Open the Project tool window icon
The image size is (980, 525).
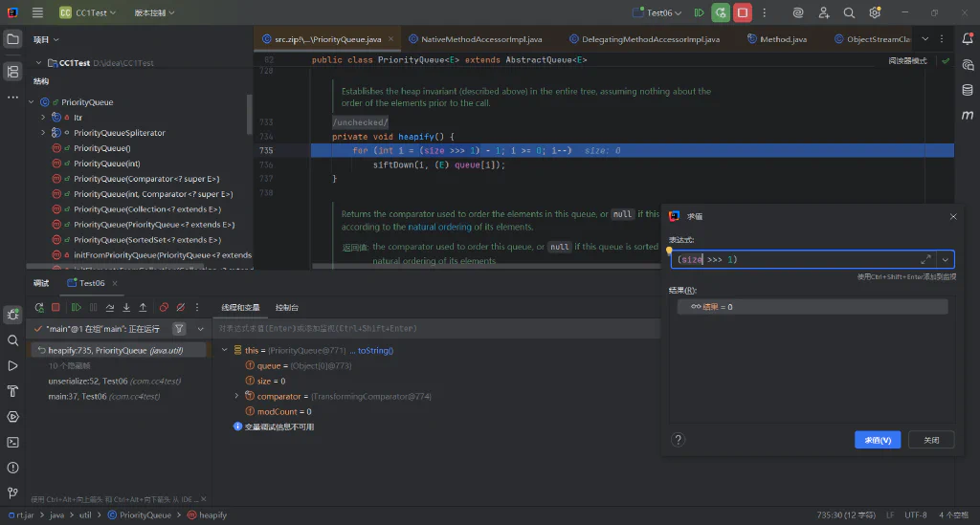coord(12,39)
